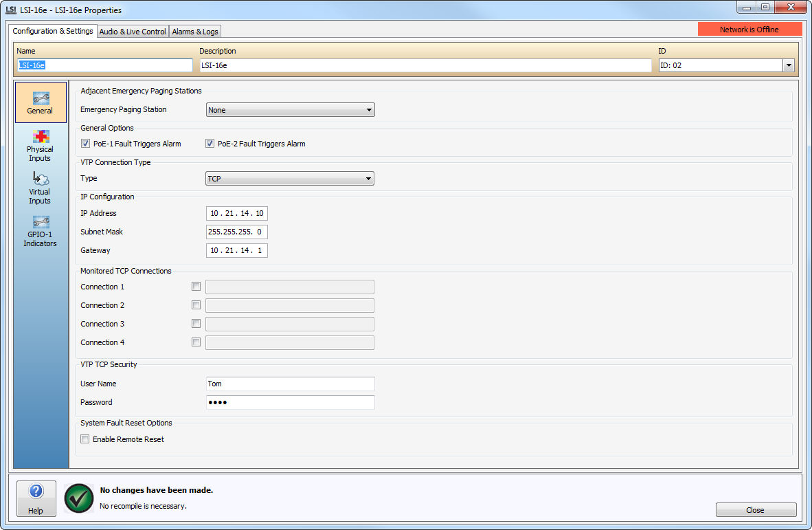Open the Emergency Paging Station dropdown
The width and height of the screenshot is (812, 530).
pyautogui.click(x=290, y=110)
